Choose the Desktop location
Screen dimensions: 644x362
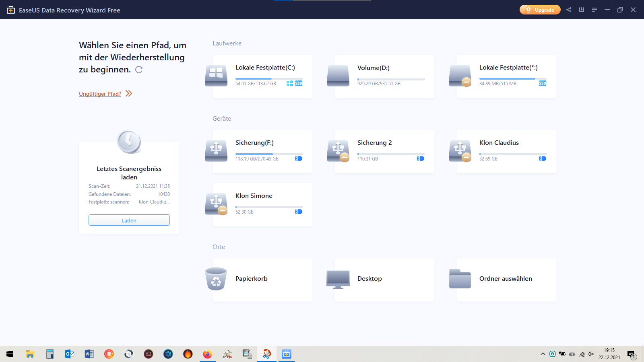pos(384,280)
